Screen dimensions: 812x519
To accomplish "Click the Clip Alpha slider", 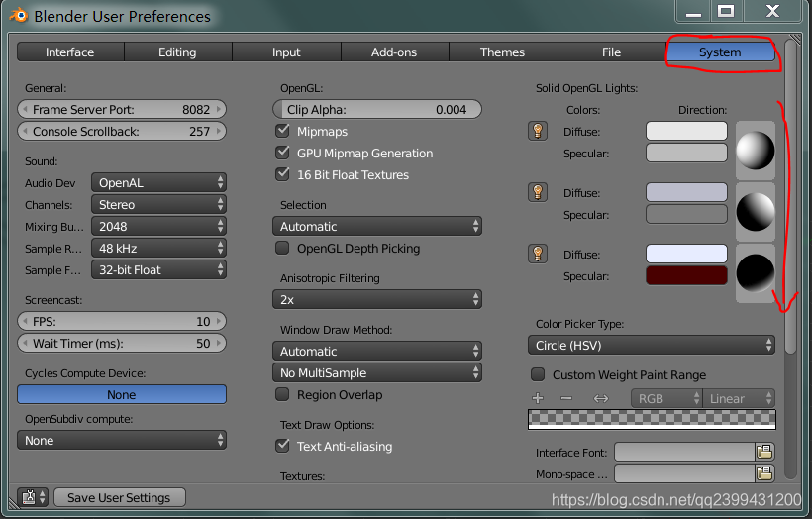I will click(x=377, y=109).
